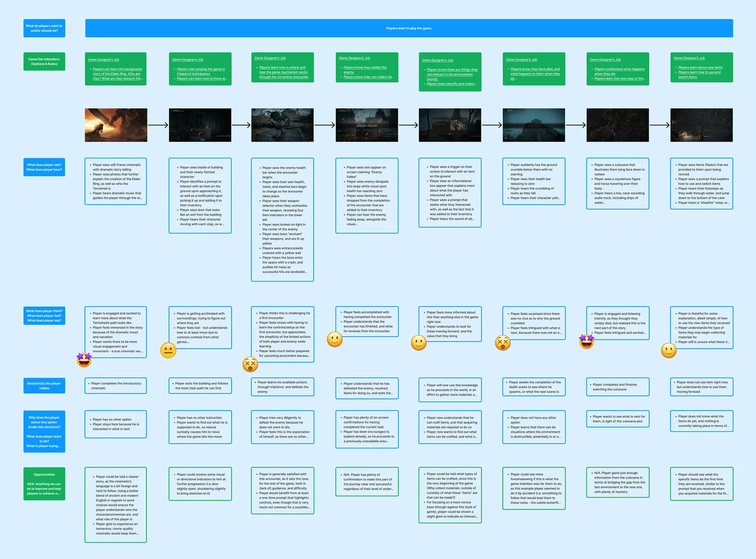The width and height of the screenshot is (756, 559).
Task: Follow the 'Players understand what happens when they die' link
Action: pos(619,71)
